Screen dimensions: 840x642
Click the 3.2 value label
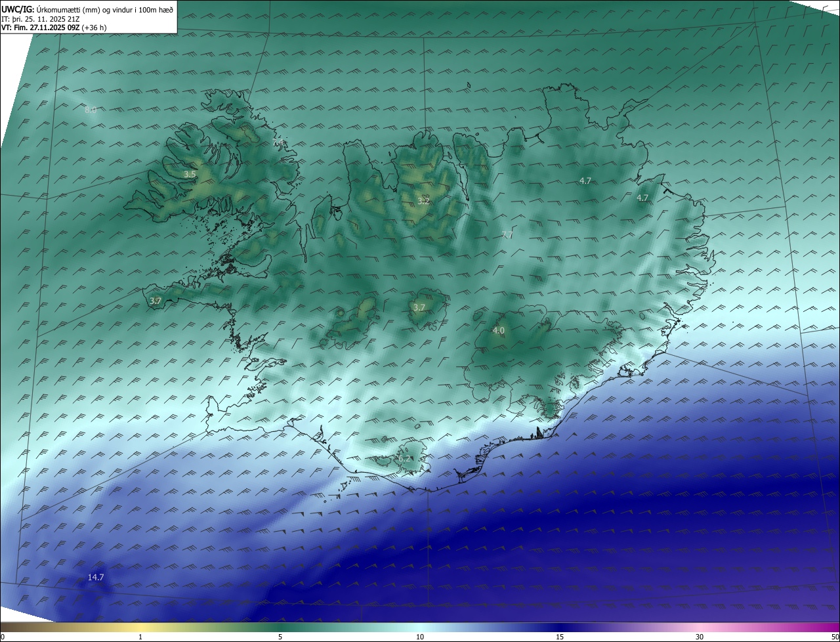[423, 201]
